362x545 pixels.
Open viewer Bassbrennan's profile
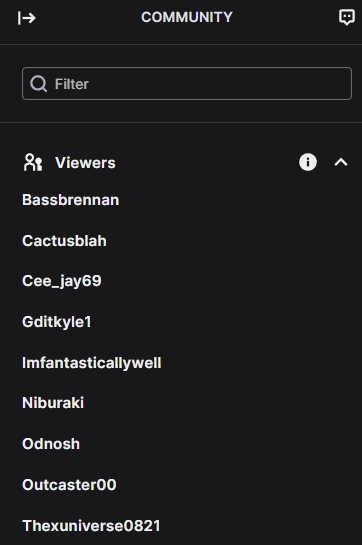click(x=71, y=200)
